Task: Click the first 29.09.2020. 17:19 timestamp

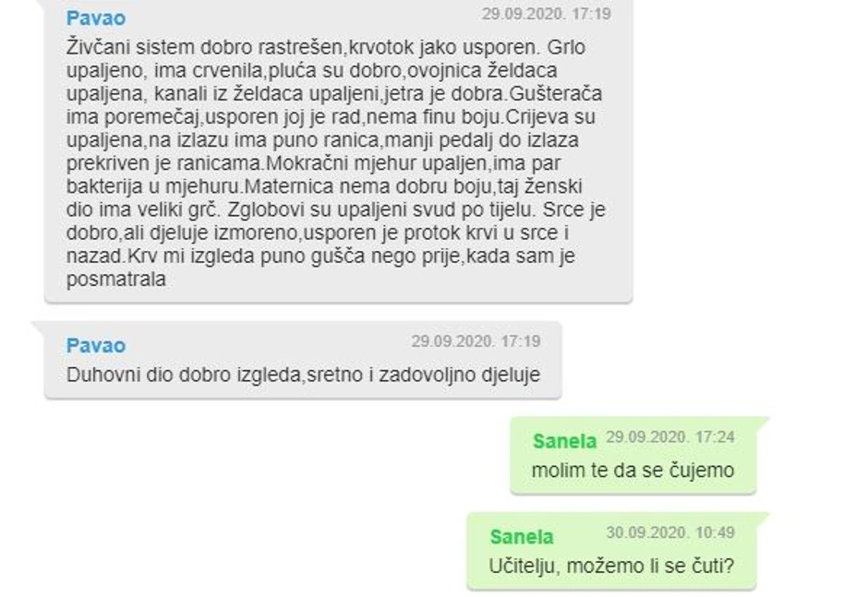Action: [547, 14]
